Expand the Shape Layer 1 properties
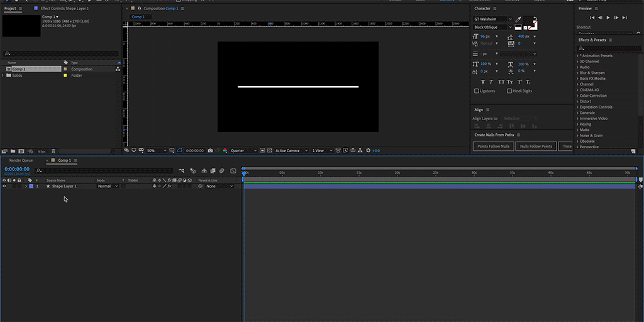The height and width of the screenshot is (322, 644). (26, 186)
